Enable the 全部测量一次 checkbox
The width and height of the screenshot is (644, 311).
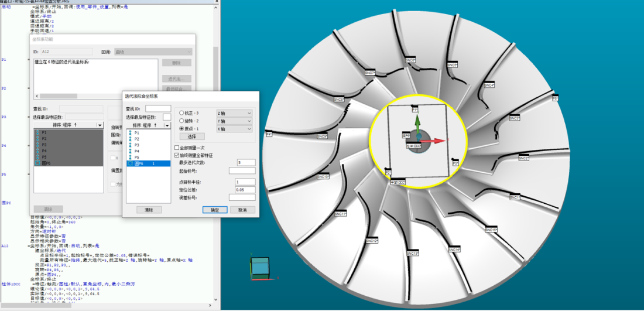[177, 148]
